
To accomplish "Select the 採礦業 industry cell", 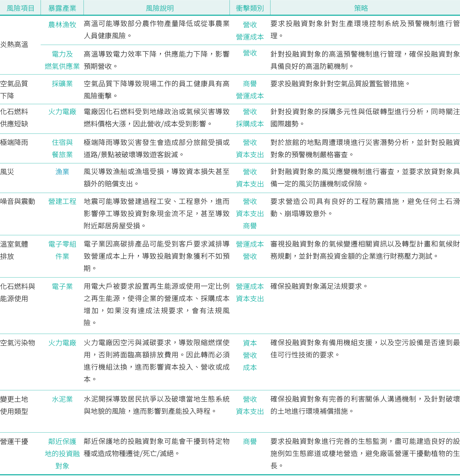I will [x=62, y=84].
